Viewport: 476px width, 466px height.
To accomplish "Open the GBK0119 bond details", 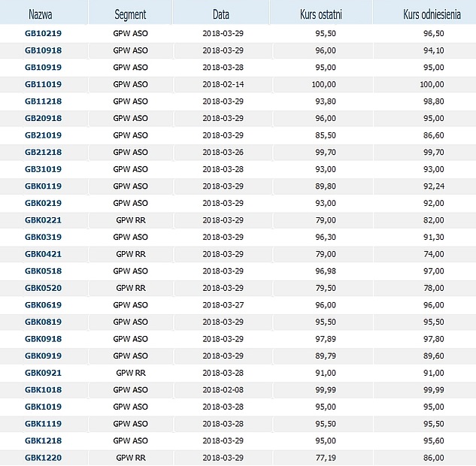I will [x=43, y=186].
